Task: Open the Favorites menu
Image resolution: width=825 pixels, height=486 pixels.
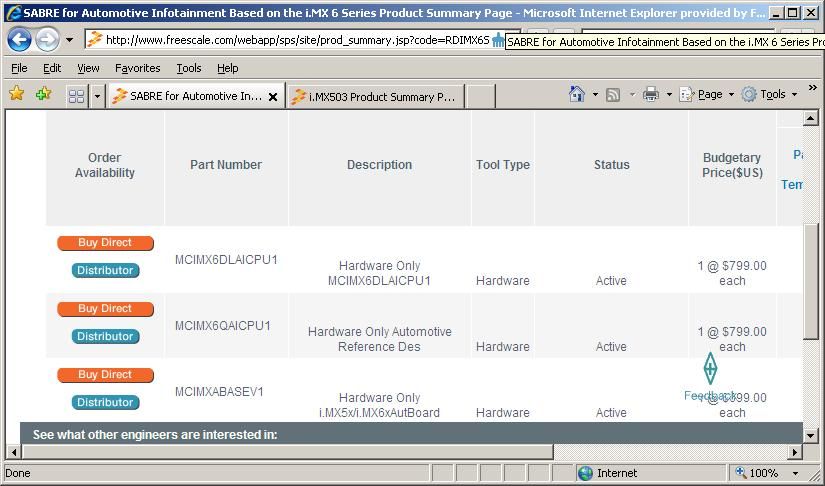Action: click(x=137, y=68)
